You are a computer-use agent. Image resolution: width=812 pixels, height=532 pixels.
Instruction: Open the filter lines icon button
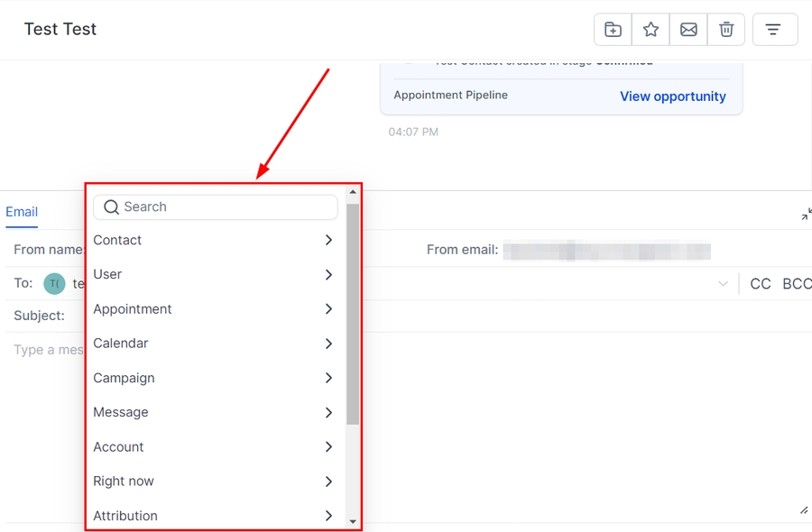pos(774,30)
